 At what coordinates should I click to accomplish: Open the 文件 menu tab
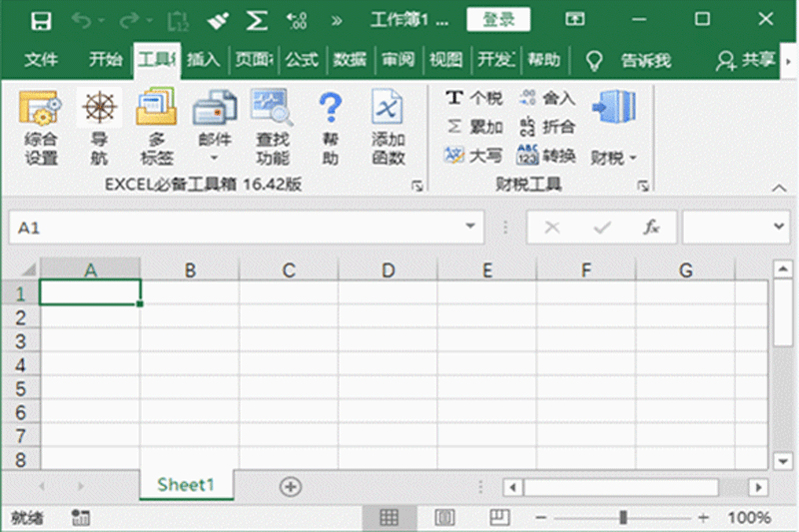tap(41, 60)
